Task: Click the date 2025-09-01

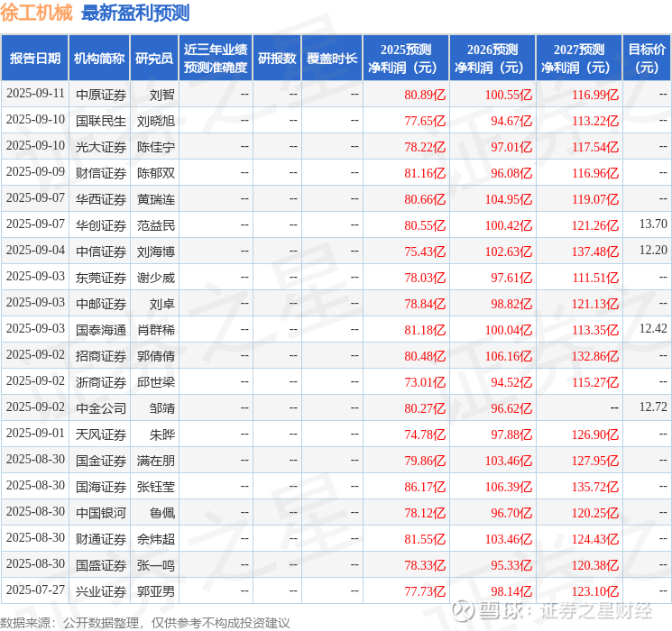Action: click(35, 433)
